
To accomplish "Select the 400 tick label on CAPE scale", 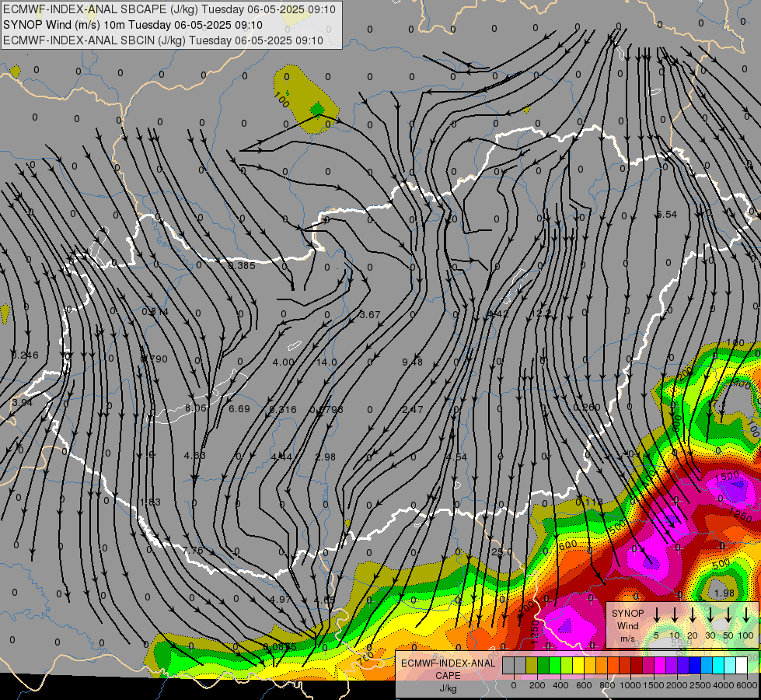I will pos(560,685).
